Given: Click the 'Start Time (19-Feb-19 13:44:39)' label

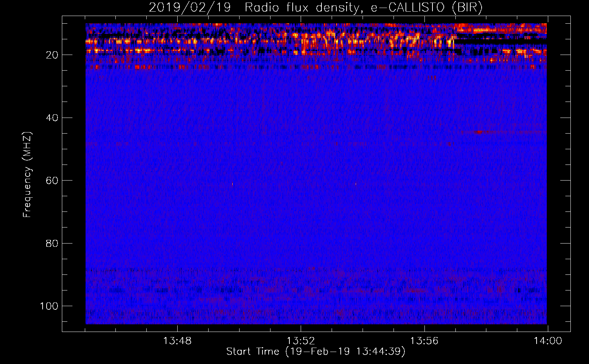Looking at the screenshot, I should point(316,352).
